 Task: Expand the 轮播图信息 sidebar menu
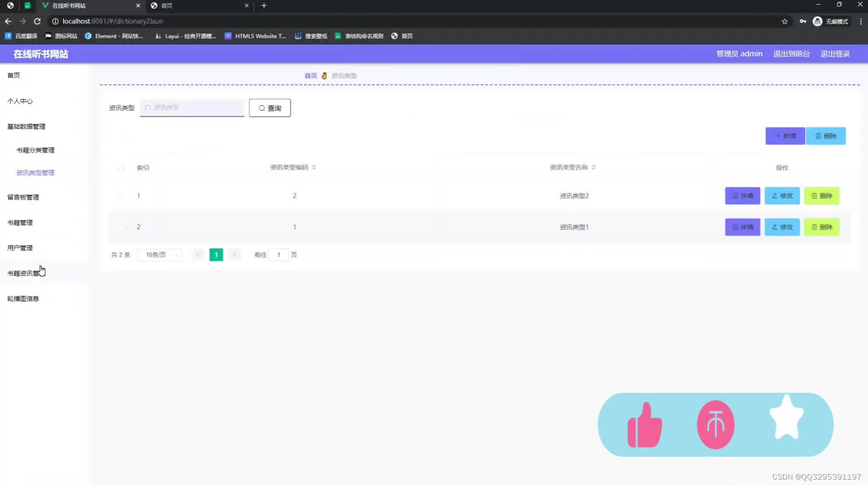(x=44, y=299)
